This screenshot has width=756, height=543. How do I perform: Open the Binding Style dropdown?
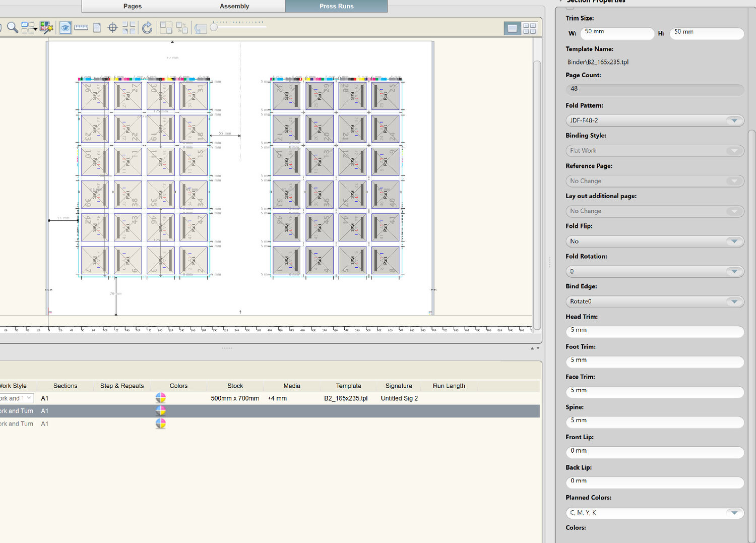(x=655, y=151)
